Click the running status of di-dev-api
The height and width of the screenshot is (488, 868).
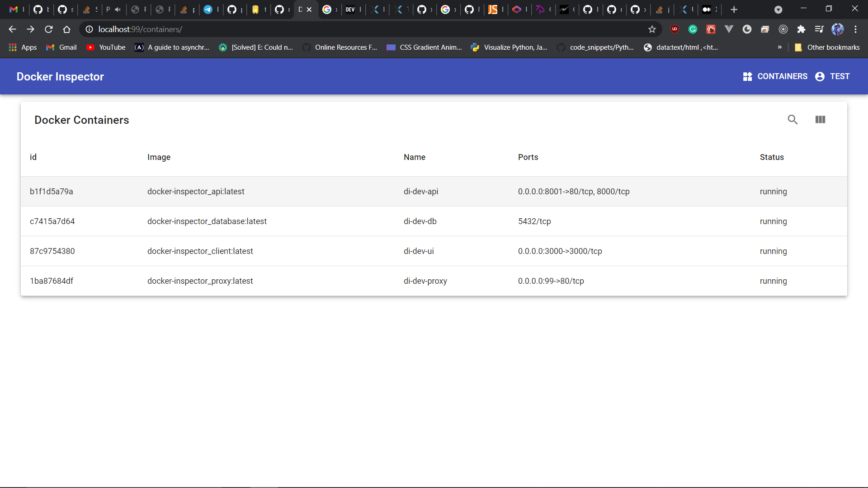click(x=773, y=191)
